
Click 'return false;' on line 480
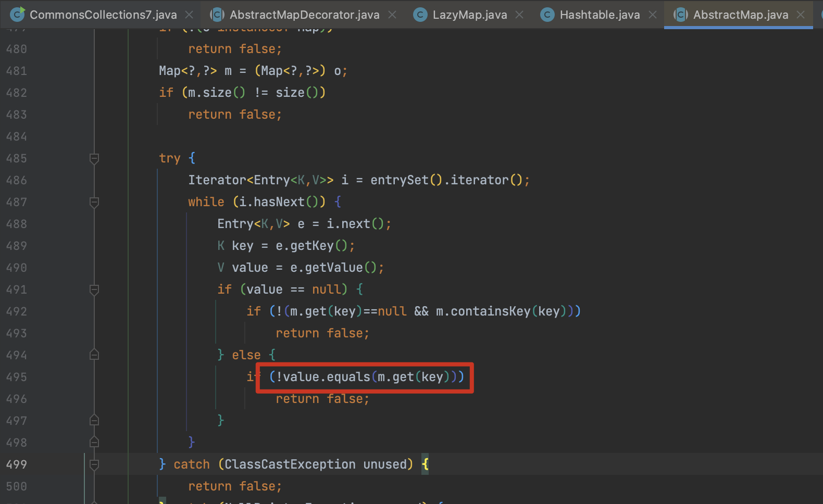click(x=235, y=49)
